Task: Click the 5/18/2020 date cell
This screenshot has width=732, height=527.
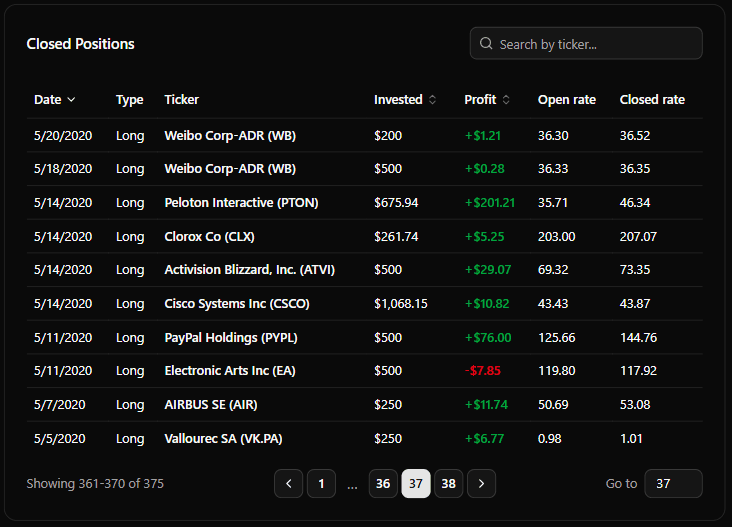Action: coord(63,169)
